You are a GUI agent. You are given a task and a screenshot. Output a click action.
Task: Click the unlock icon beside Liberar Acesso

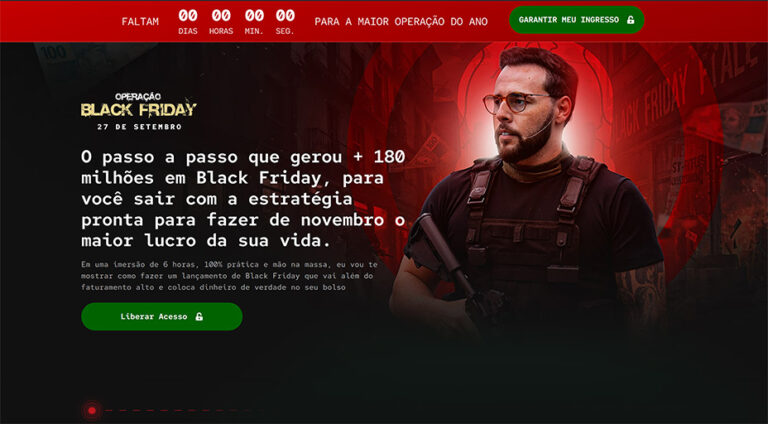tap(199, 317)
